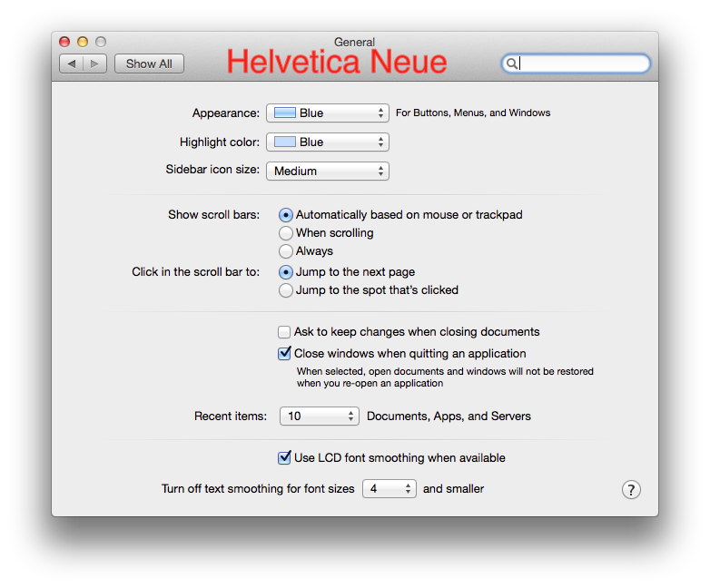This screenshot has height=588, width=710.
Task: Go back with the left arrow button
Action: pyautogui.click(x=72, y=64)
